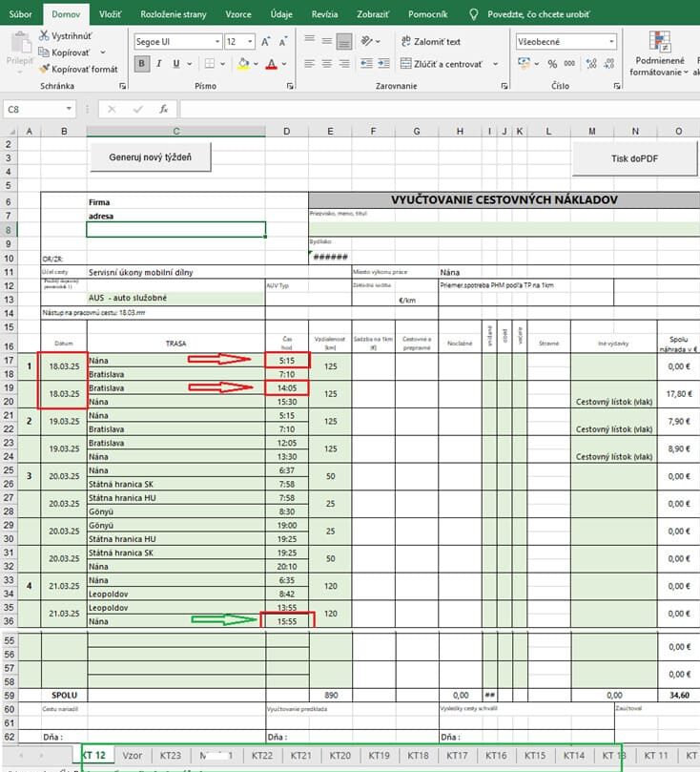Switch to the Rozloženie strany tab
This screenshot has width=700, height=772.
[x=174, y=14]
